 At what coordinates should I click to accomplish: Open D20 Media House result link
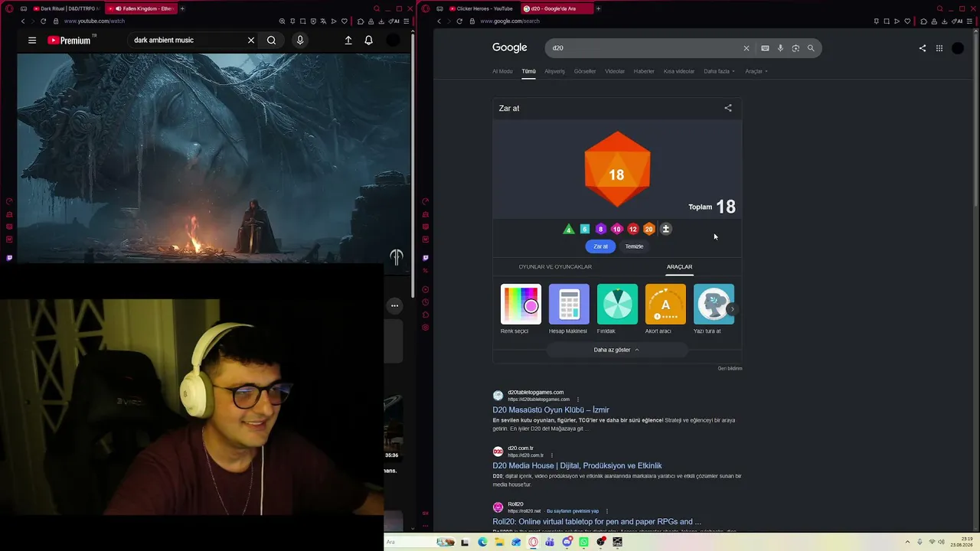[x=577, y=466]
